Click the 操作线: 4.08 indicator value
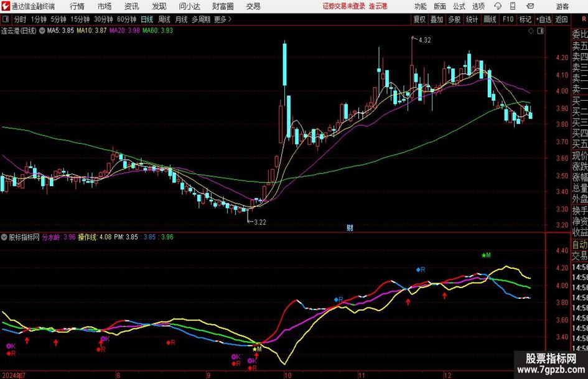This screenshot has height=379, width=588. (x=95, y=237)
